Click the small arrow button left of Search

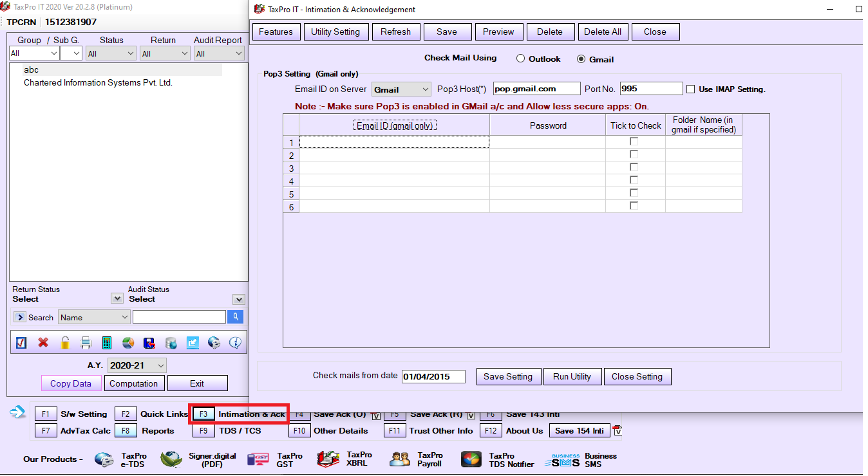[x=19, y=317]
